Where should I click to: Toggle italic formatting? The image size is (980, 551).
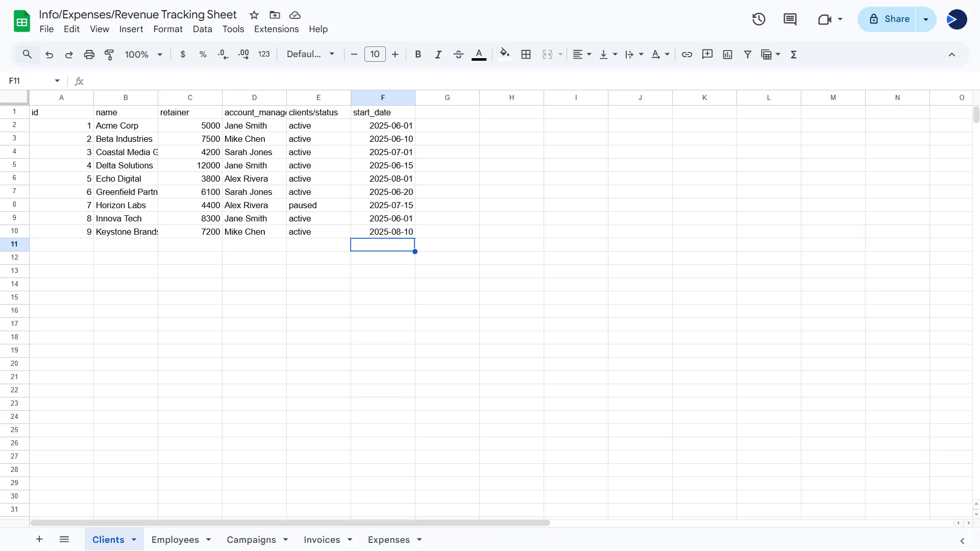(x=438, y=54)
